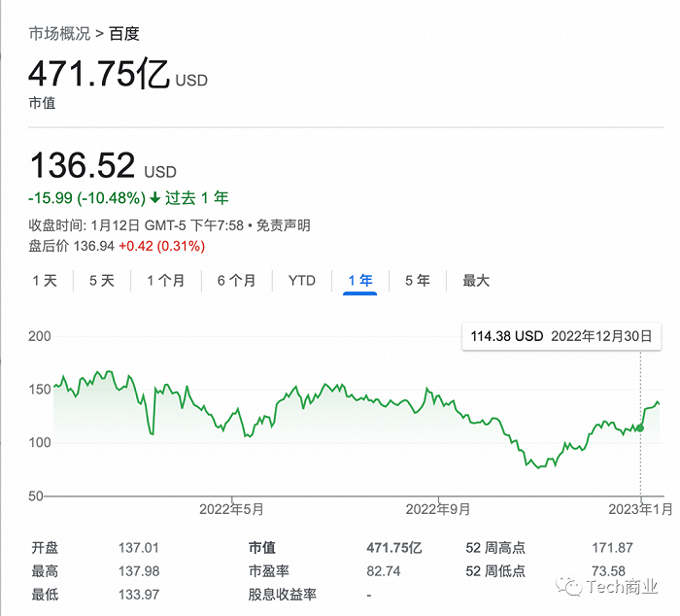This screenshot has width=680, height=616.
Task: Click the 100 y-axis label
Action: click(x=40, y=442)
